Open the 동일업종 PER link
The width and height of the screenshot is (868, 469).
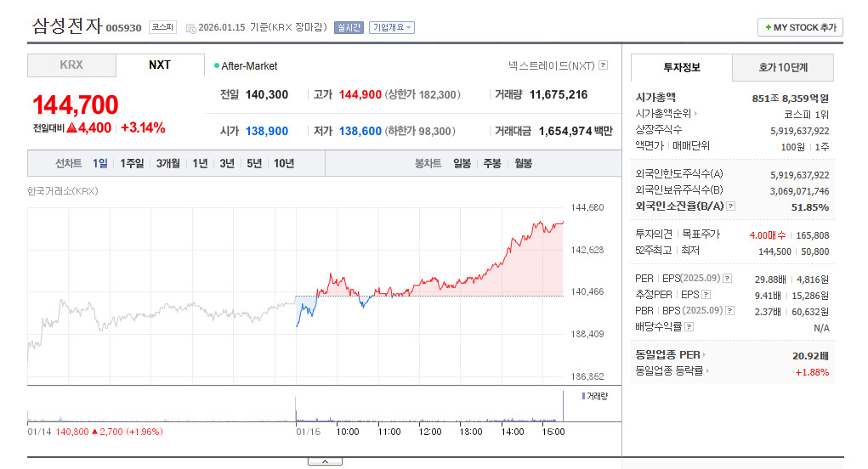671,354
